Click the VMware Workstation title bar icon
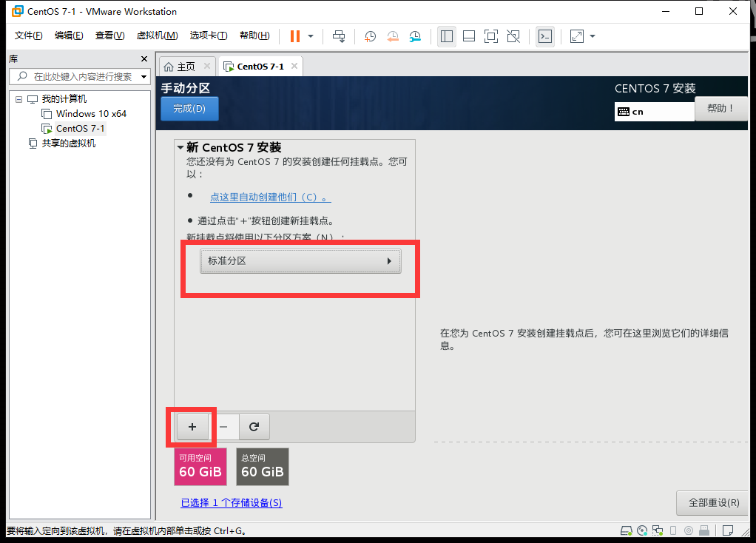Image resolution: width=756 pixels, height=543 pixels. pyautogui.click(x=17, y=11)
